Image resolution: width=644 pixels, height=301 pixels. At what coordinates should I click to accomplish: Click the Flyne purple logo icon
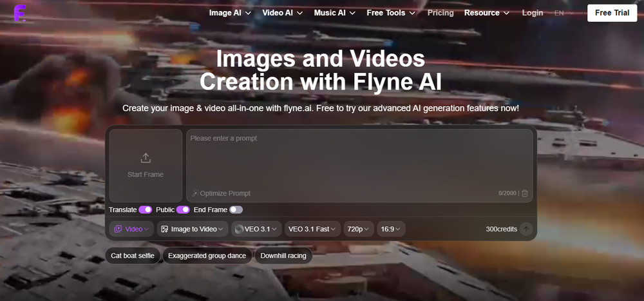(x=20, y=13)
